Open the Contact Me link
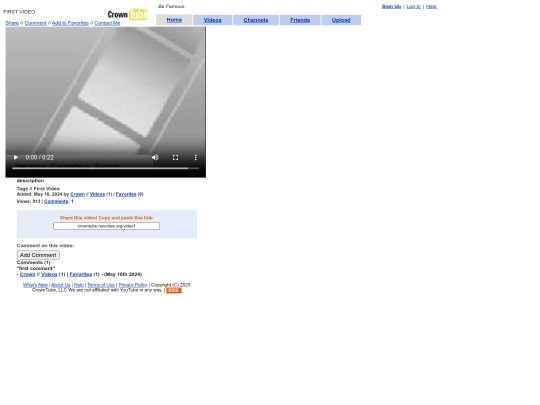The width and height of the screenshot is (540, 405). pos(107,23)
